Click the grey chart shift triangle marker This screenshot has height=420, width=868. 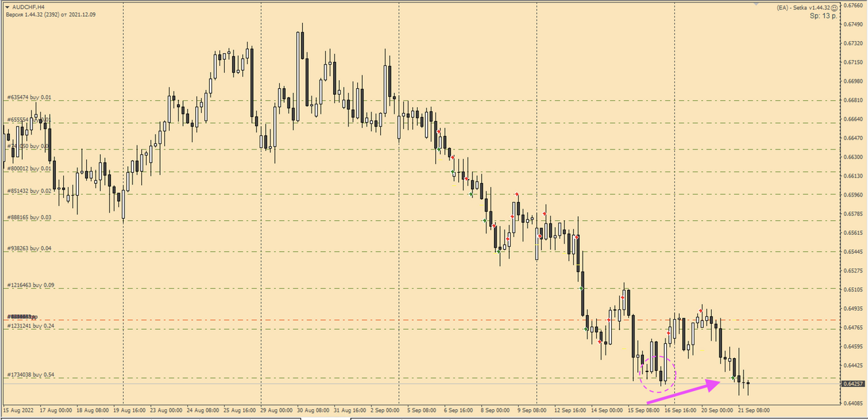point(757,3)
